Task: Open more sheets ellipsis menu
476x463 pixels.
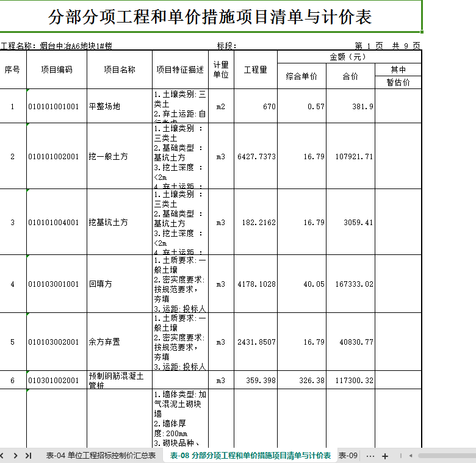Action: pyautogui.click(x=370, y=456)
